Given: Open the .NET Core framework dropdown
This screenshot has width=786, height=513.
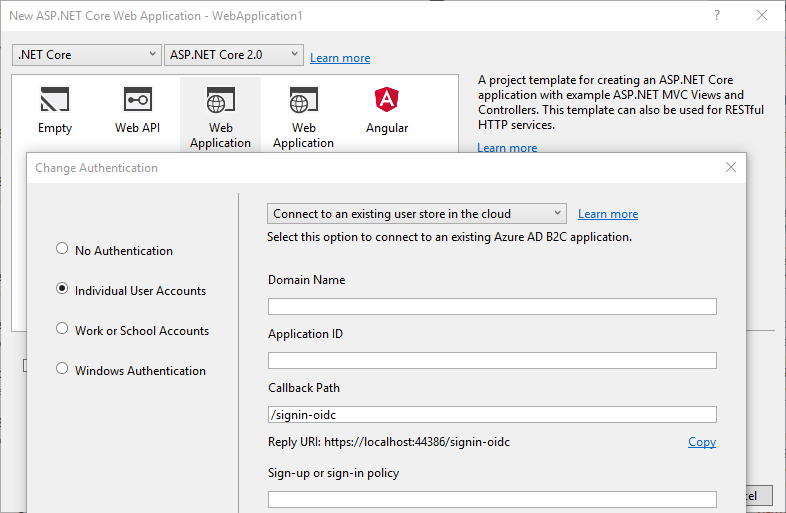Looking at the screenshot, I should (x=87, y=55).
